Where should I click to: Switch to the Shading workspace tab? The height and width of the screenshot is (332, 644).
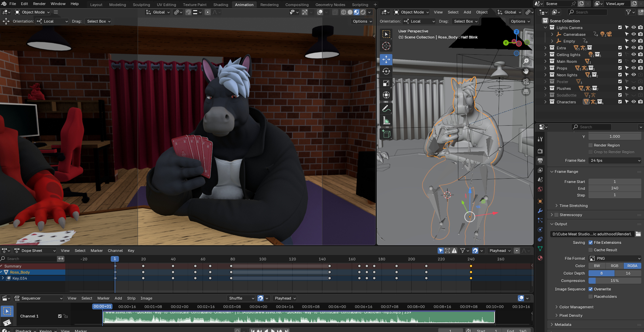point(221,5)
